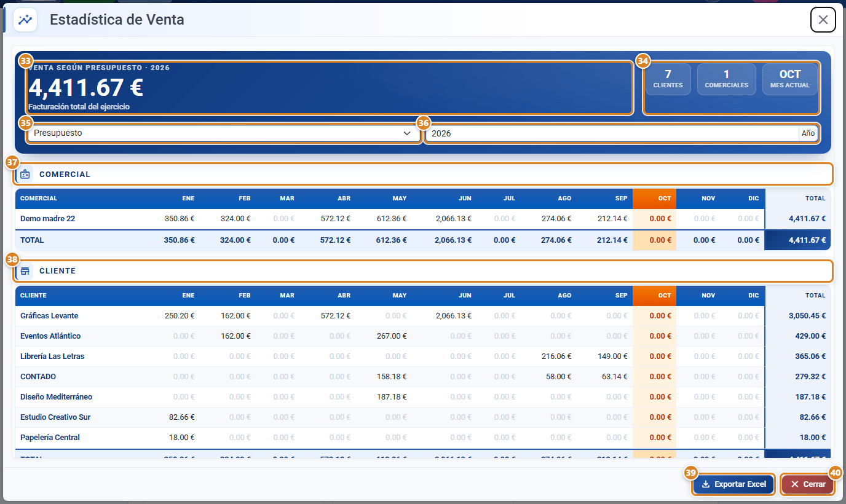Select the Estudio Creativo Sur client name
This screenshot has width=846, height=504.
55,417
